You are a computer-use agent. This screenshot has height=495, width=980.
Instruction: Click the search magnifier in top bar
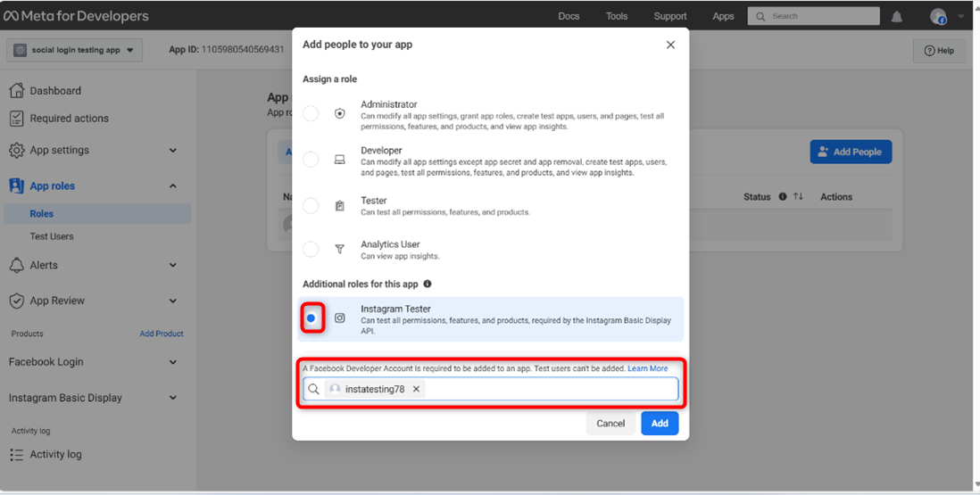click(x=760, y=17)
